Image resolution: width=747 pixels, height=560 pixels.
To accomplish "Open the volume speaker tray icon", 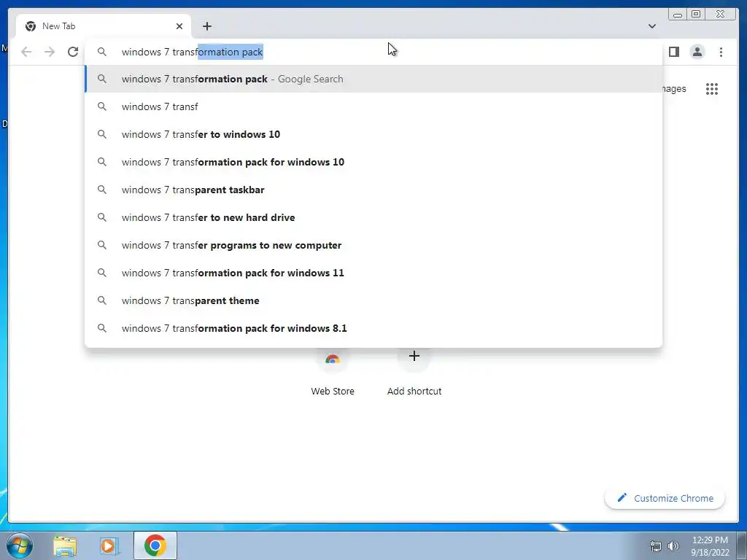I will [673, 546].
